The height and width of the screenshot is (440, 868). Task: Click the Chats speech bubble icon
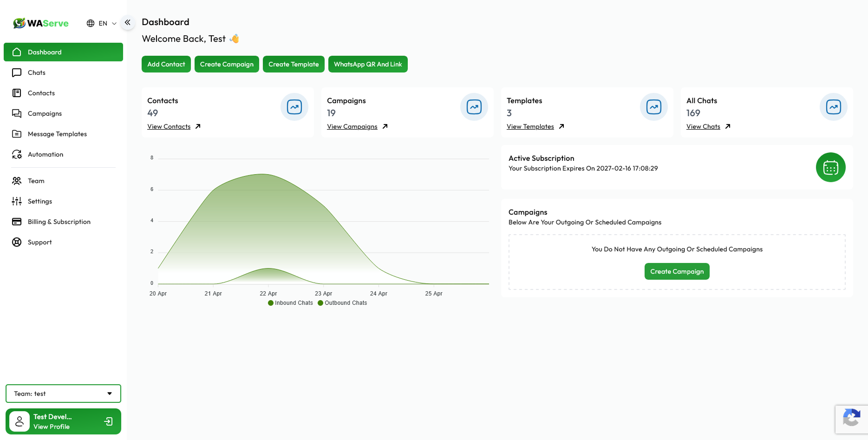[17, 72]
